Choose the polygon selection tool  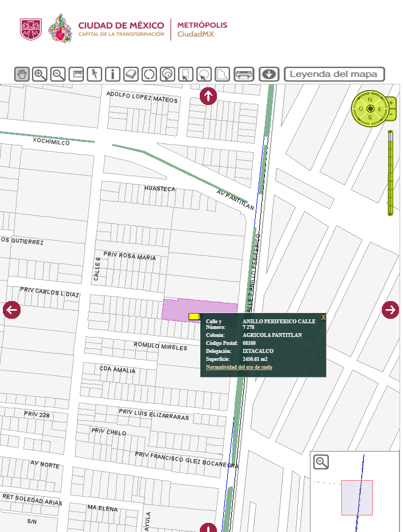(x=222, y=74)
